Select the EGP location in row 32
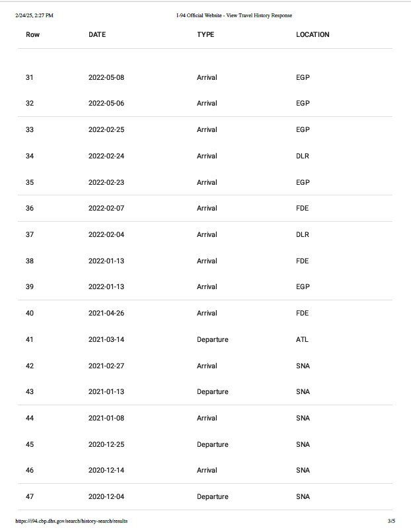The image size is (411, 532). click(303, 103)
